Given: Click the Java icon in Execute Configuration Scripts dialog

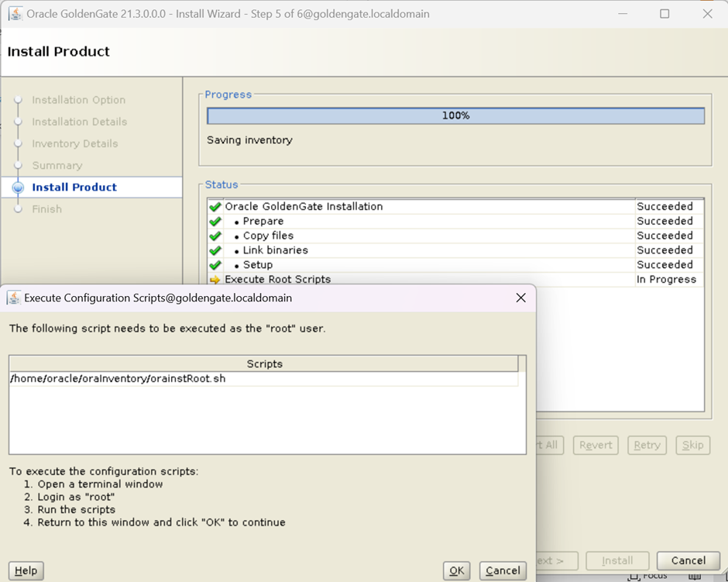Looking at the screenshot, I should click(14, 298).
